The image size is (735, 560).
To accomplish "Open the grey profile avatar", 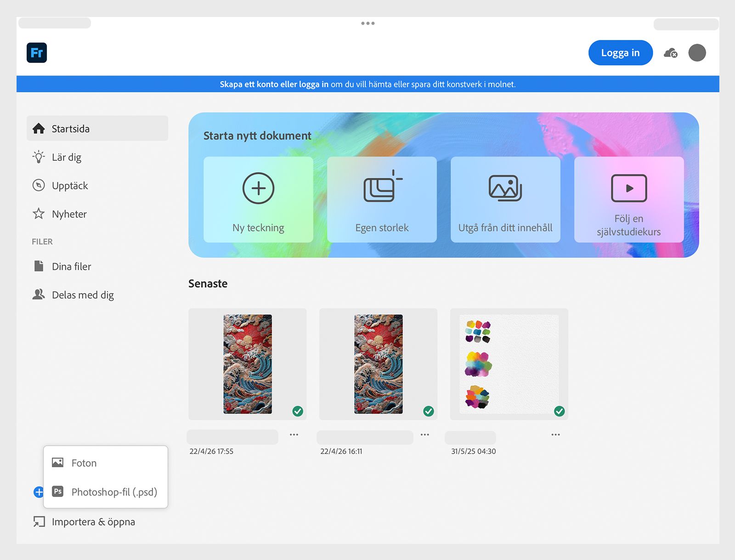I will pos(697,53).
